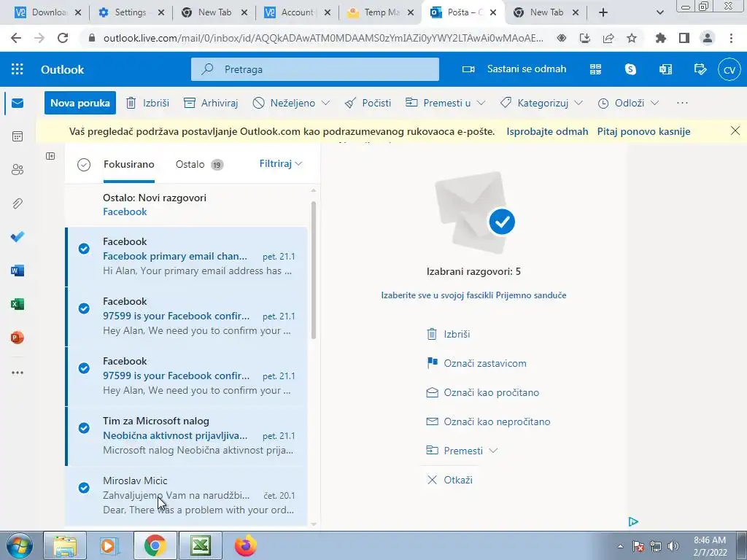Click Sastani se odmah video button
The height and width of the screenshot is (560, 747).
click(514, 69)
